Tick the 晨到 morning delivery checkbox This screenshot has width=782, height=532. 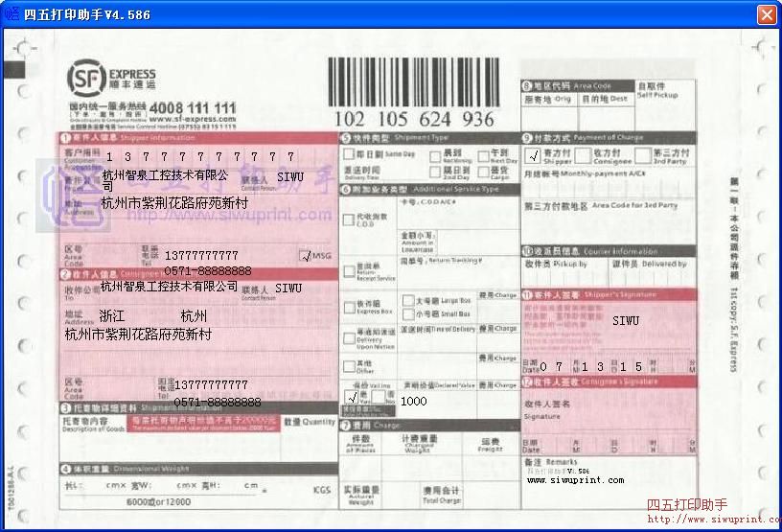pos(435,156)
